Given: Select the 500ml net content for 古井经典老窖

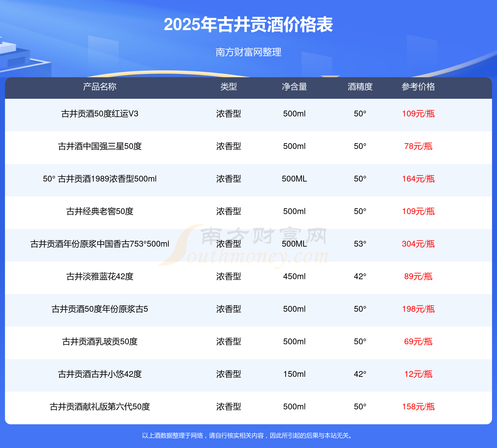Looking at the screenshot, I should pyautogui.click(x=294, y=211).
